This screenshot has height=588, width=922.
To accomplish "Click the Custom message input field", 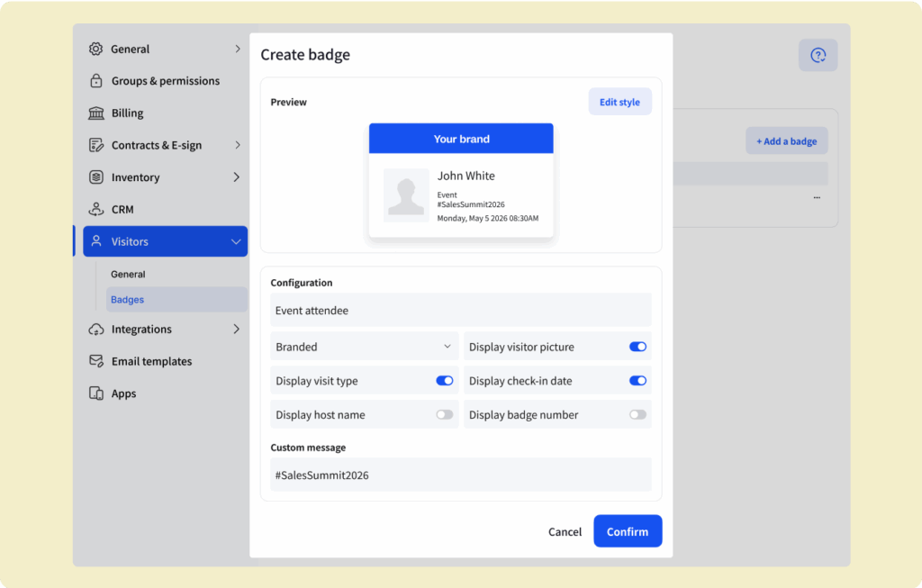I will tap(460, 475).
